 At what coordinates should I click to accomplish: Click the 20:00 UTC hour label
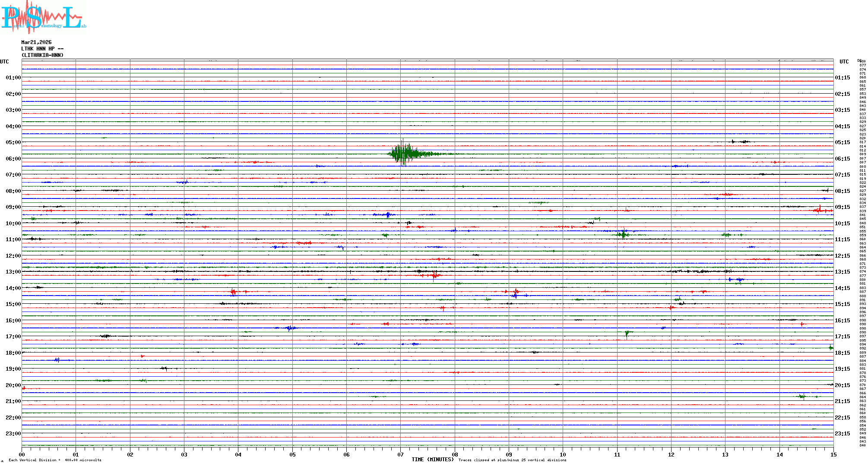13,385
